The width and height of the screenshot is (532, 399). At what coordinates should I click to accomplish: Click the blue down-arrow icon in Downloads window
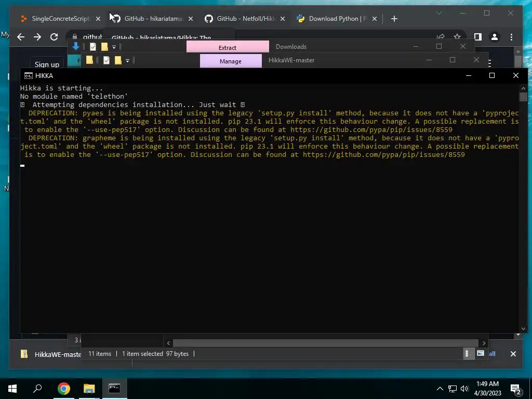76,46
